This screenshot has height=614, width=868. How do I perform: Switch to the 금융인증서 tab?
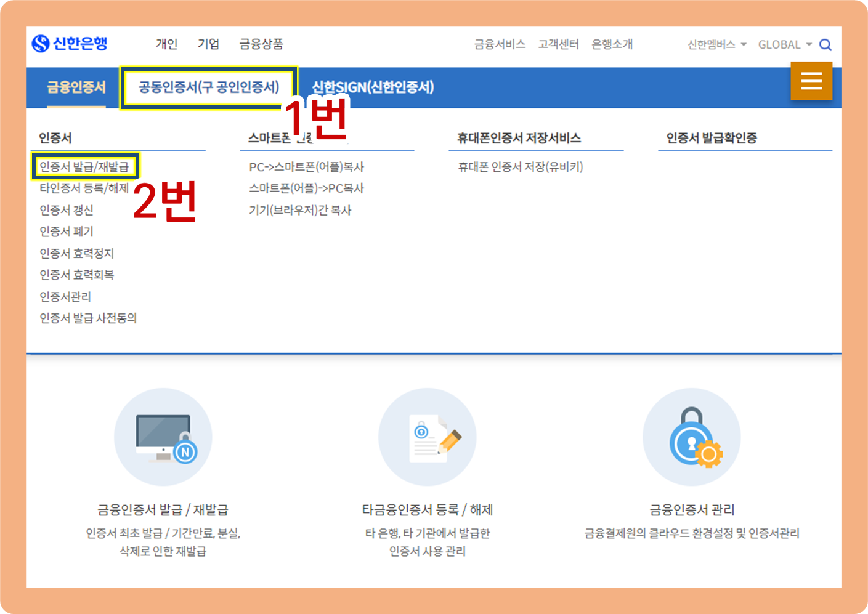[x=76, y=87]
